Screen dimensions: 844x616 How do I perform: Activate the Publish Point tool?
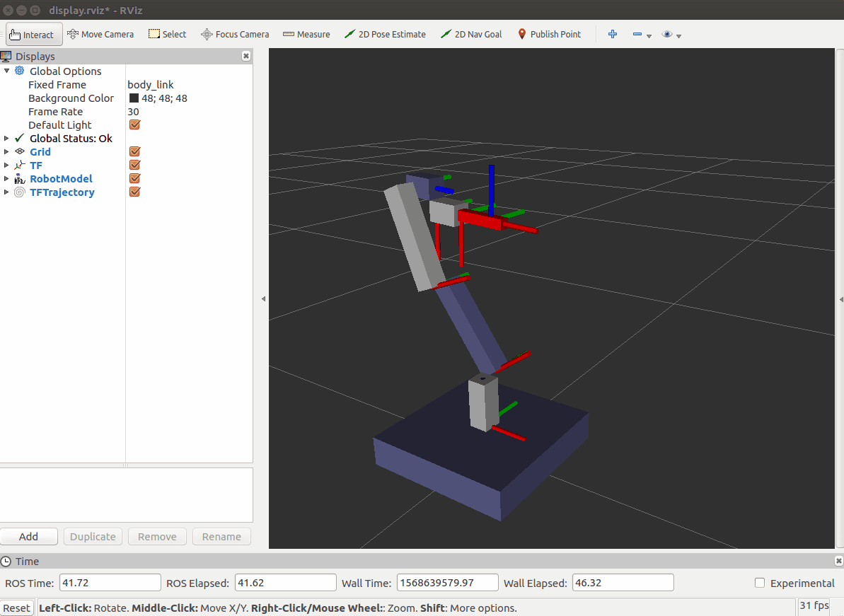click(549, 33)
